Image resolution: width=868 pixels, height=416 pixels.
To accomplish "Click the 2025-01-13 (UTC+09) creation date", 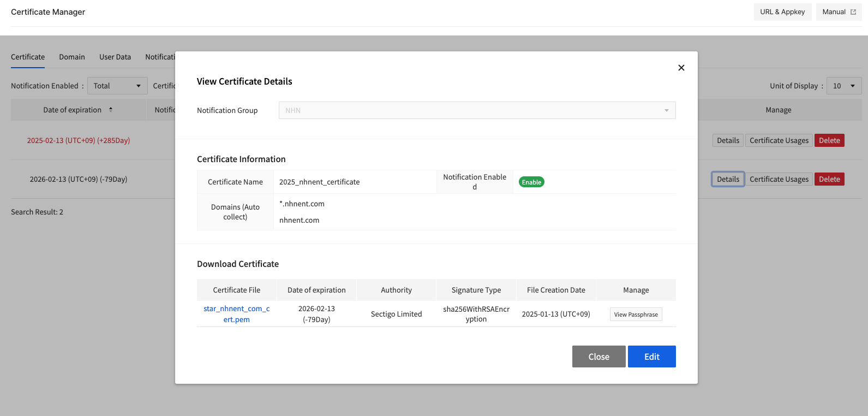I will pos(556,314).
